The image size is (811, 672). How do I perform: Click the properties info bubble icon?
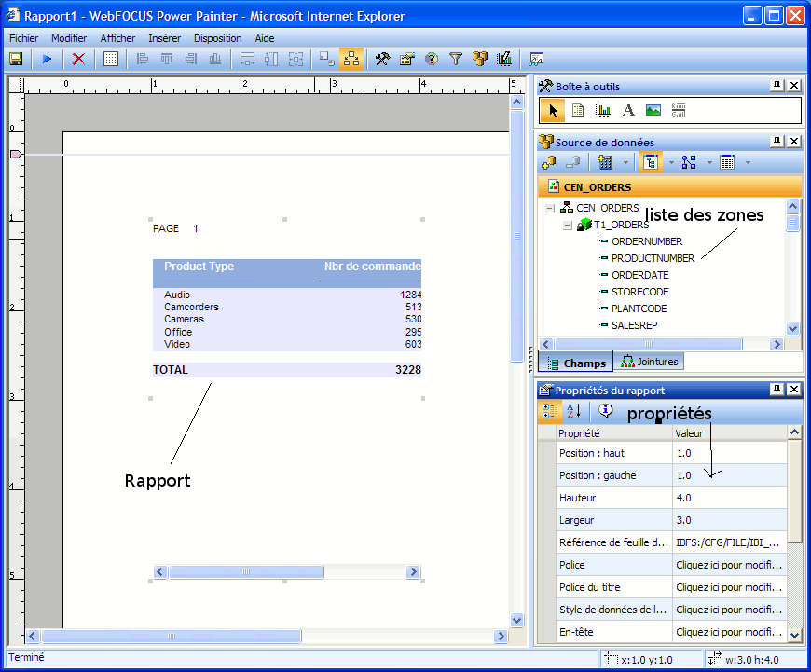point(605,411)
